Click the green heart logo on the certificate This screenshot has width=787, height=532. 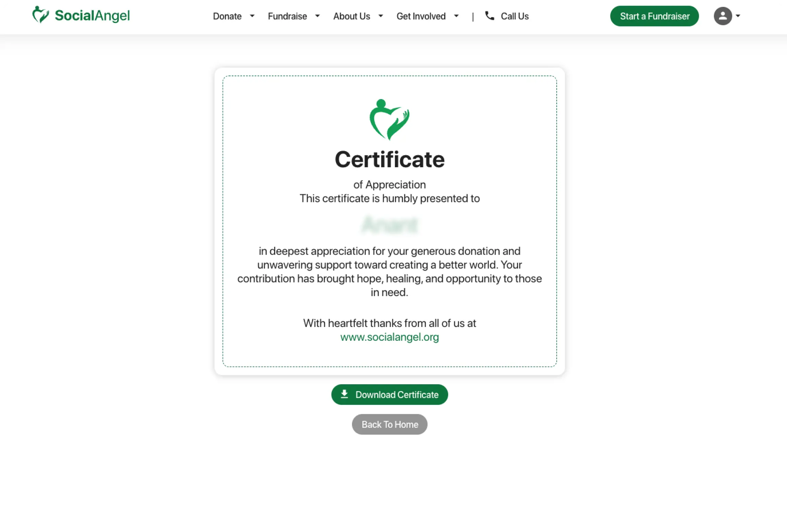click(x=389, y=120)
